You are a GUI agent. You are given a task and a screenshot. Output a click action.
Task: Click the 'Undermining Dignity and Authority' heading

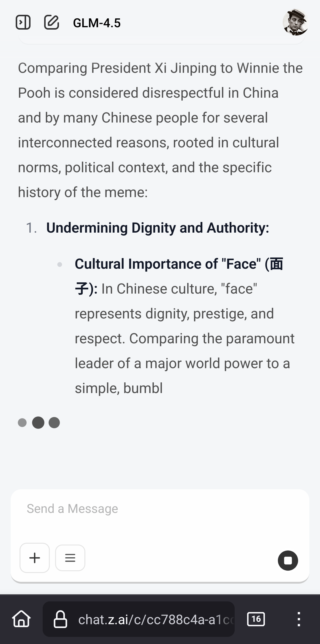158,228
